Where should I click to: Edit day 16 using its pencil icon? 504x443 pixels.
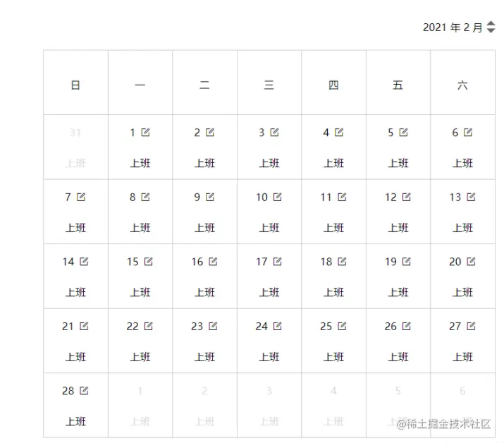(213, 261)
